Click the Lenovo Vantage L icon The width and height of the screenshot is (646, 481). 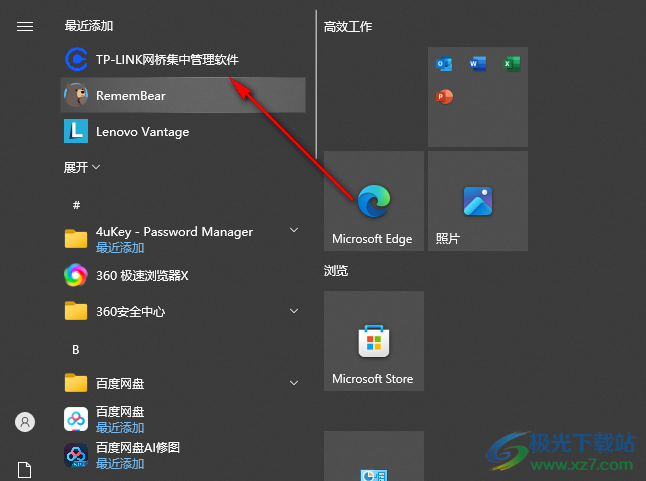click(76, 131)
